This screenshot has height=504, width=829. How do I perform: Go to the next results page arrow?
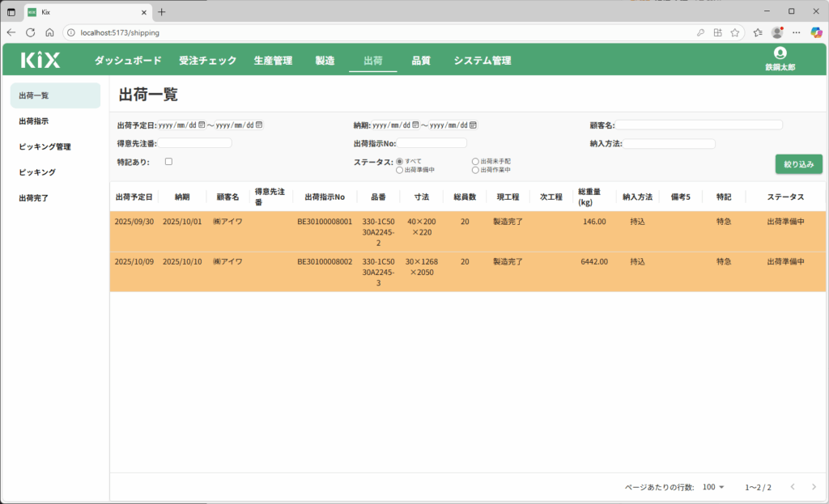click(814, 487)
